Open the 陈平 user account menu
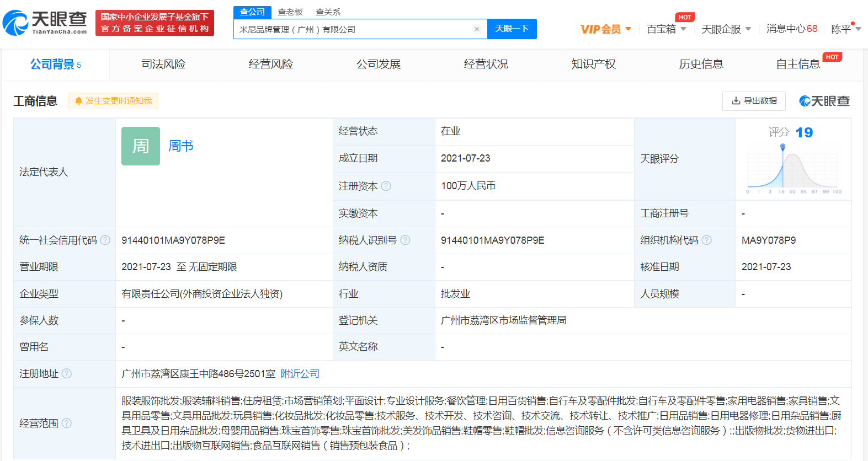The height and width of the screenshot is (461, 868). [x=845, y=29]
